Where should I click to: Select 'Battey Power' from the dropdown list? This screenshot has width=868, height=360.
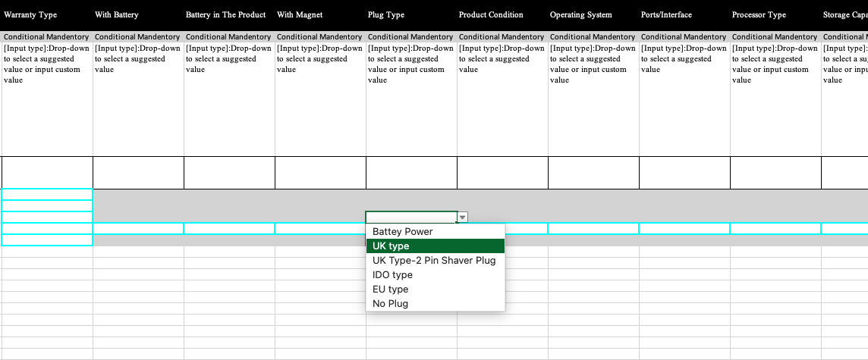point(402,232)
